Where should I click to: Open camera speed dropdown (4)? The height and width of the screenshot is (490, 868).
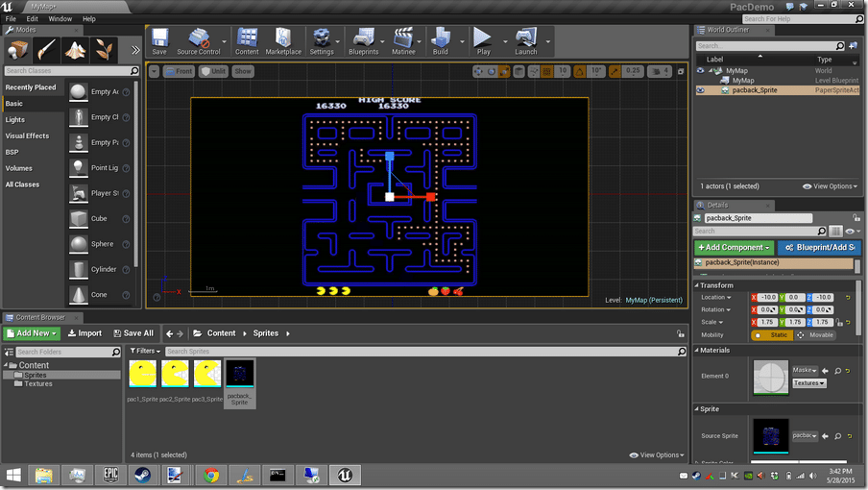[660, 71]
